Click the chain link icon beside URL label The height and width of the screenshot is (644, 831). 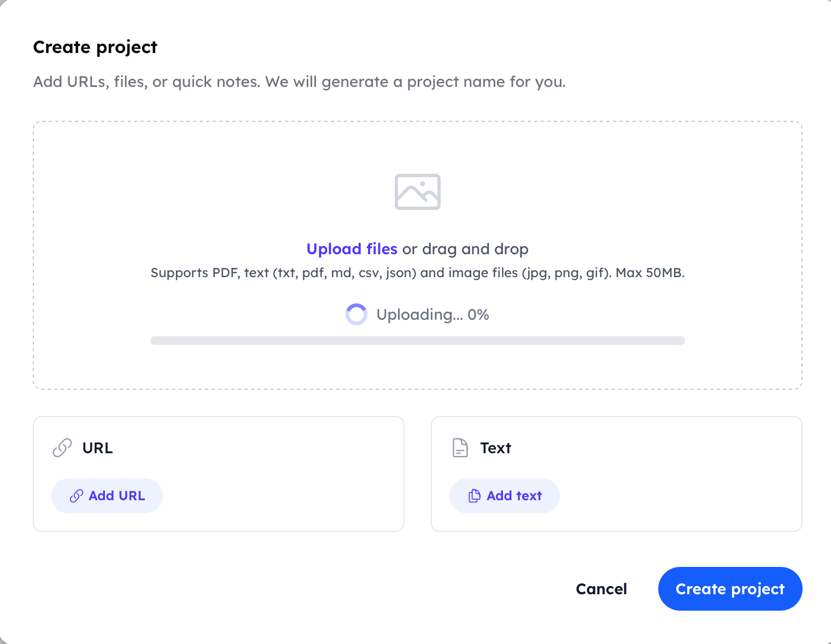(x=62, y=447)
